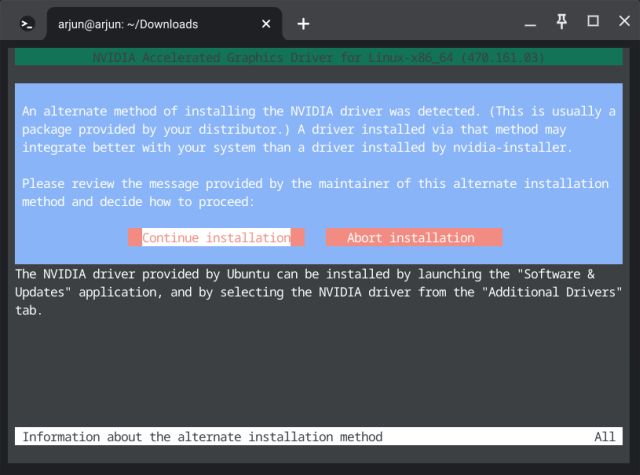
Task: Close the terminal window
Action: click(621, 22)
